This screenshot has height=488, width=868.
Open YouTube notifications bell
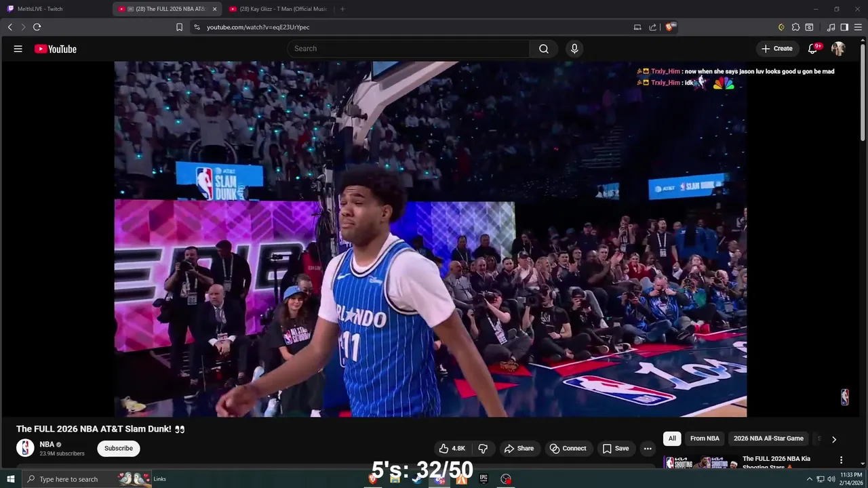(813, 49)
